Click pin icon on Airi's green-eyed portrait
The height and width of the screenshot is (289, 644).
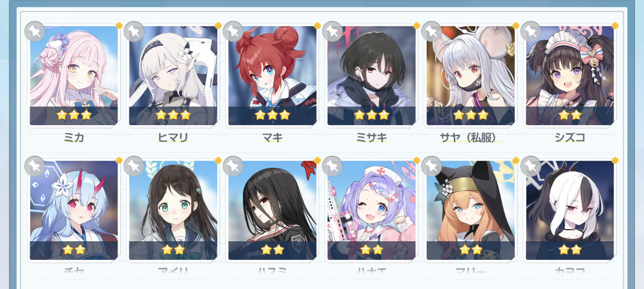(134, 166)
